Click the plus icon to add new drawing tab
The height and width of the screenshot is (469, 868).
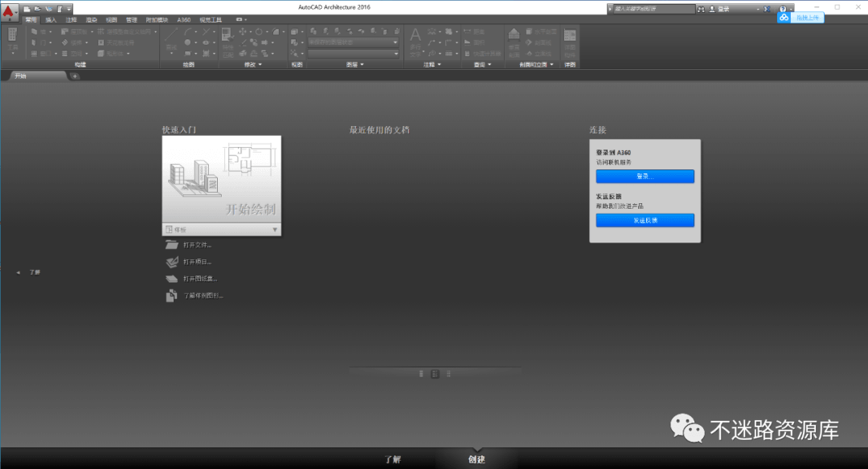pyautogui.click(x=75, y=76)
